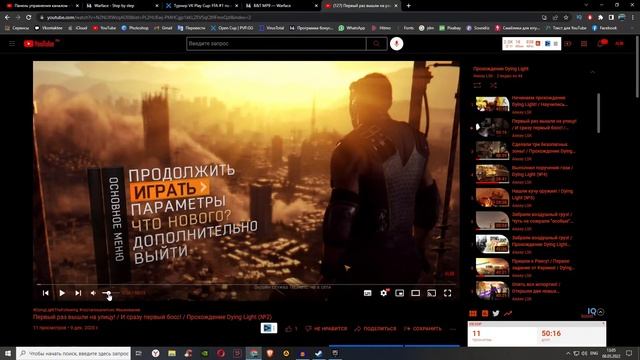Open notifications bell
The image size is (640, 360).
(x=601, y=43)
